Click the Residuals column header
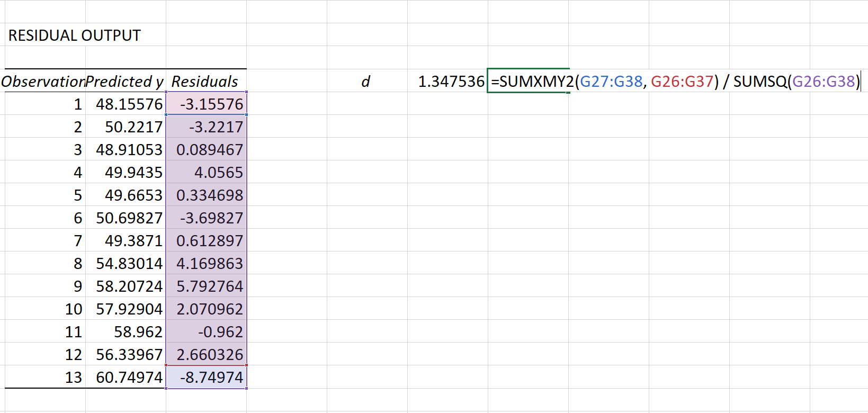Image resolution: width=868 pixels, height=413 pixels. point(206,81)
